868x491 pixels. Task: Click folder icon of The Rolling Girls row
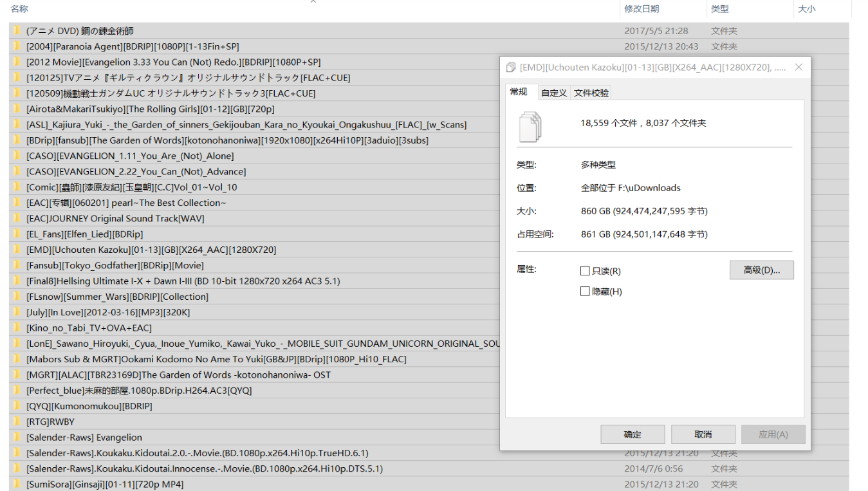pos(17,109)
